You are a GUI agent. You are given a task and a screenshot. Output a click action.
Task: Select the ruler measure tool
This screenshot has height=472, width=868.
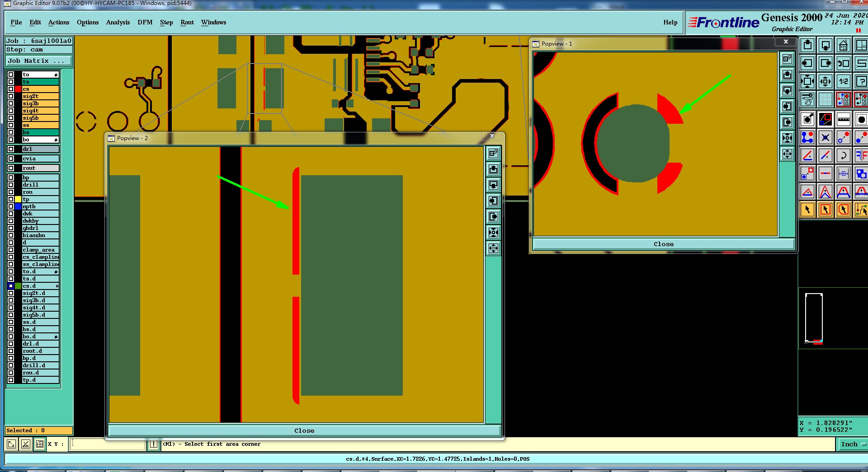[844, 119]
